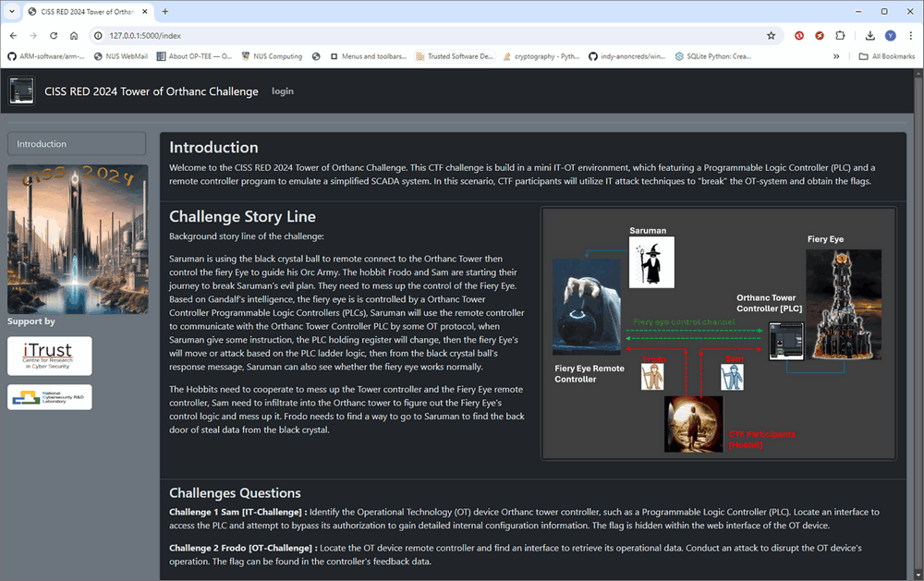Screen dimensions: 924x581
Task: Close the CISS RED 2024 browser tab
Action: click(x=145, y=11)
